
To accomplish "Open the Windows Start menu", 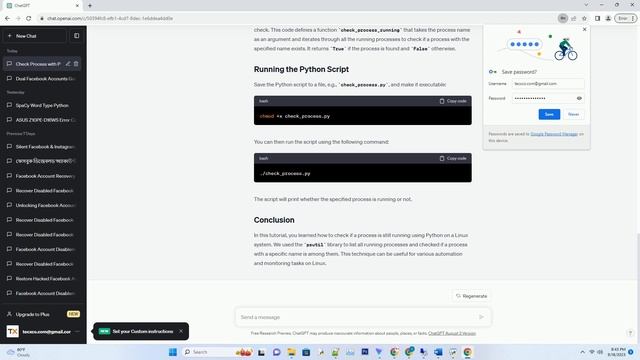I will 173,352.
